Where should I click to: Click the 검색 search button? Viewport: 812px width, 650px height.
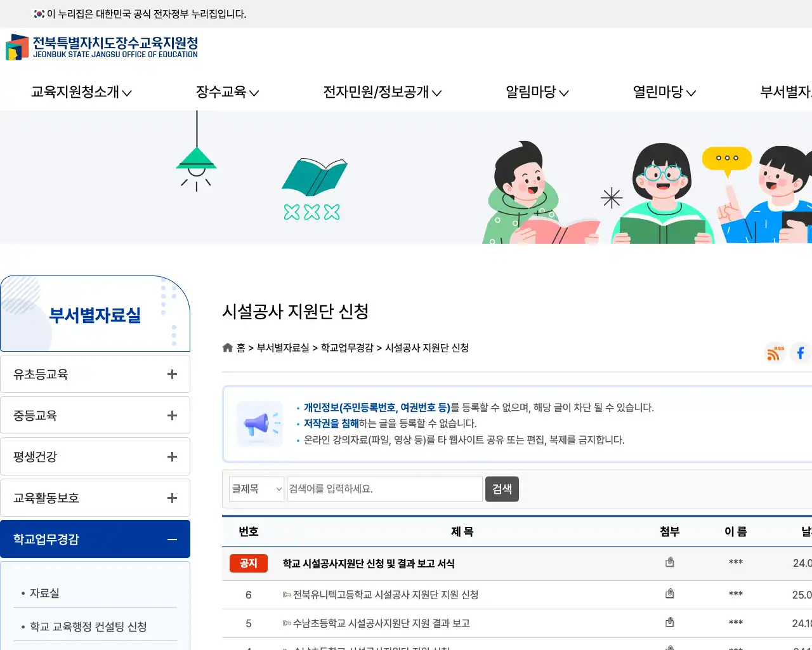point(502,489)
